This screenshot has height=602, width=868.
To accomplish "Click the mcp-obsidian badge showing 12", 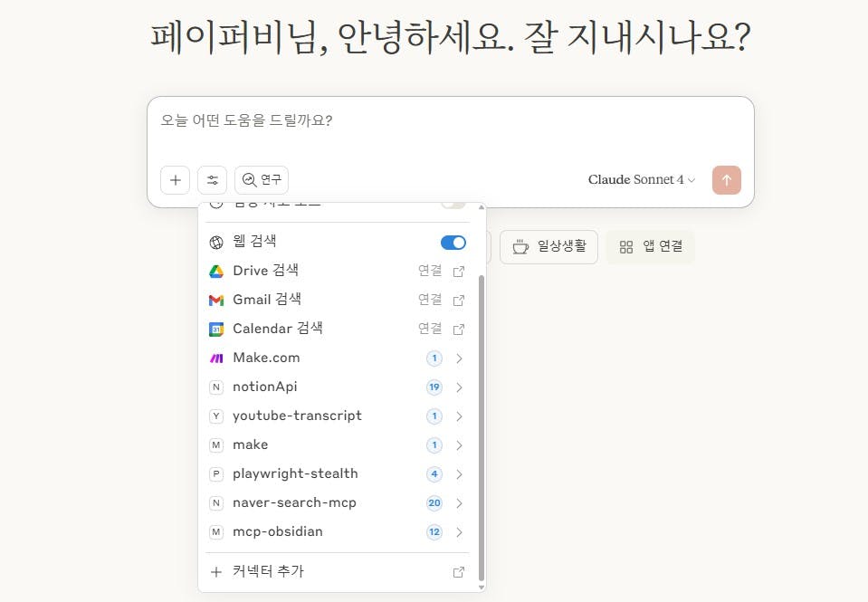I will [434, 532].
